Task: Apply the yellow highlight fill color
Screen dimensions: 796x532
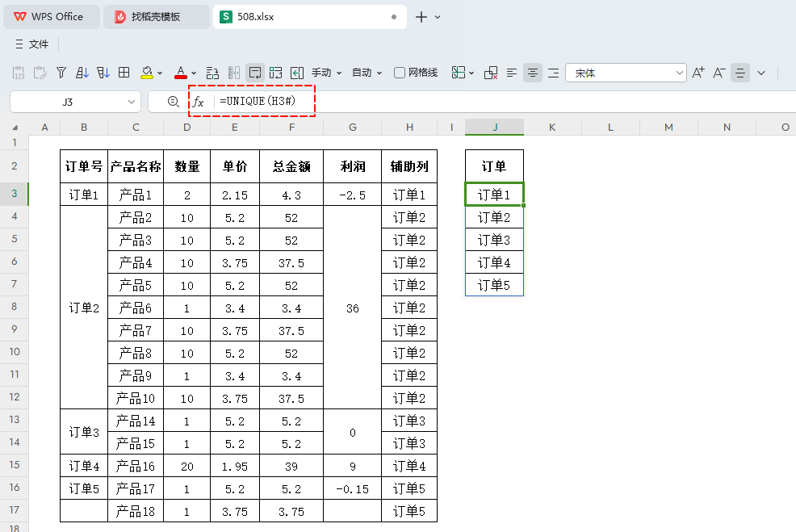Action: (x=147, y=73)
